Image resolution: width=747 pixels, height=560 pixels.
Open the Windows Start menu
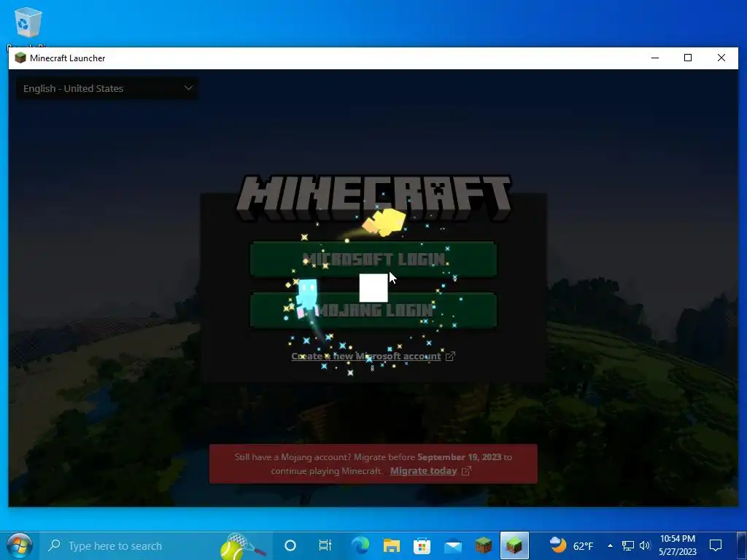point(19,545)
